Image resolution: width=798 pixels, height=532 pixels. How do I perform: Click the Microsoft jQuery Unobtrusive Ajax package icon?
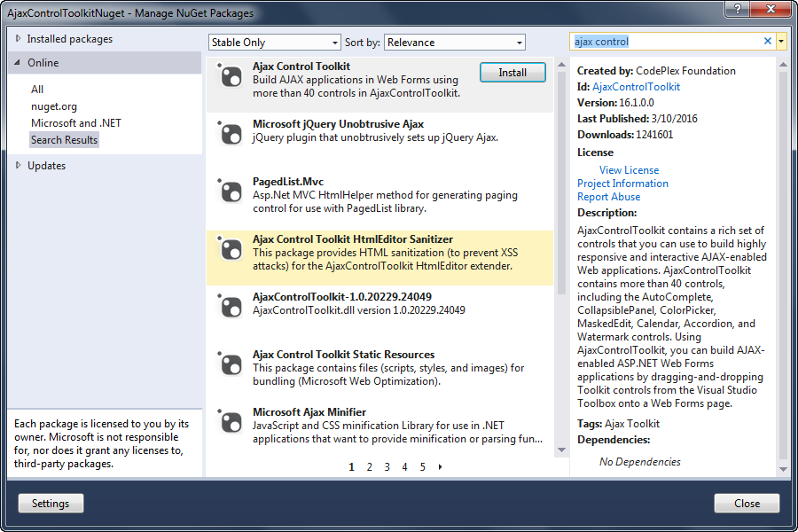pos(231,135)
